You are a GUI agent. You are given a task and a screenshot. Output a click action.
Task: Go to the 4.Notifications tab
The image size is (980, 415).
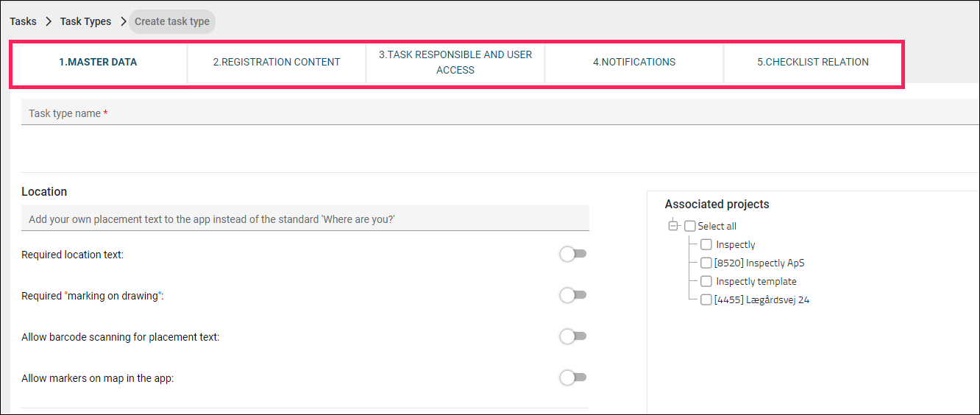click(x=634, y=62)
